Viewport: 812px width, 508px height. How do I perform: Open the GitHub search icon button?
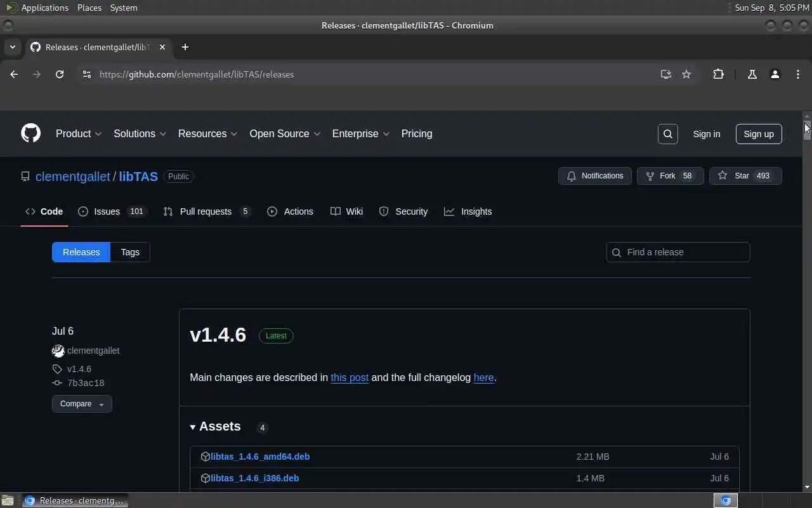668,134
